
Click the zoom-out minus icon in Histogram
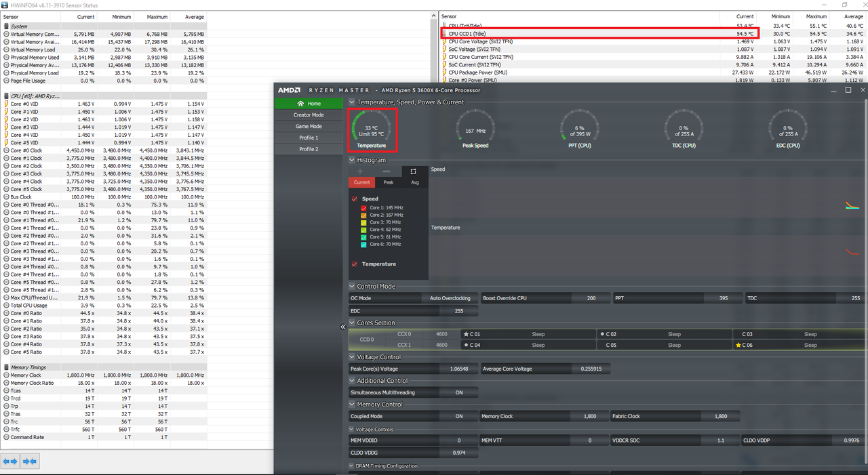[387, 171]
